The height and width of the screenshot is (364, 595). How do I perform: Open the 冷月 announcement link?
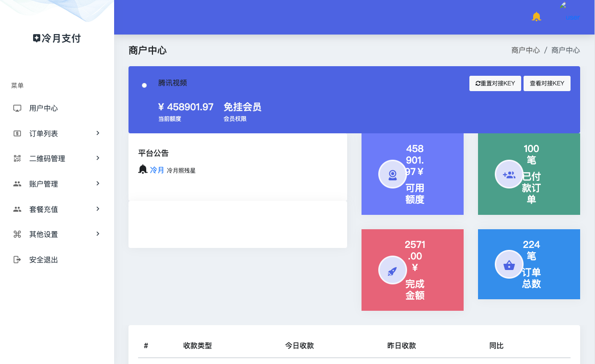(x=157, y=170)
